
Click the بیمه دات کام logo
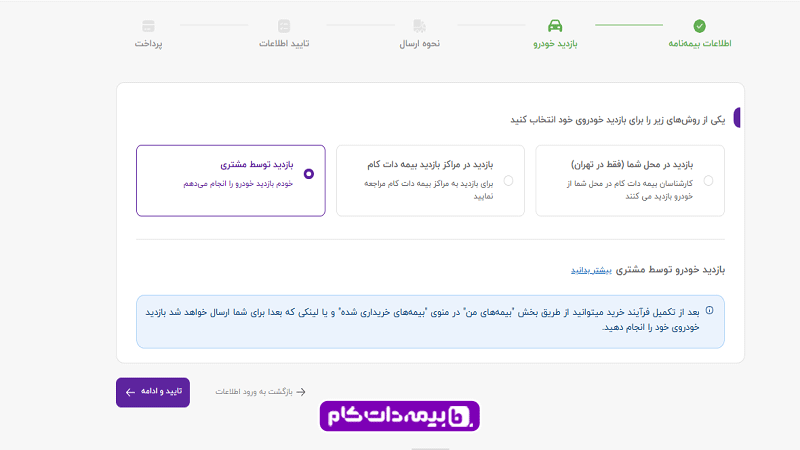pyautogui.click(x=399, y=416)
